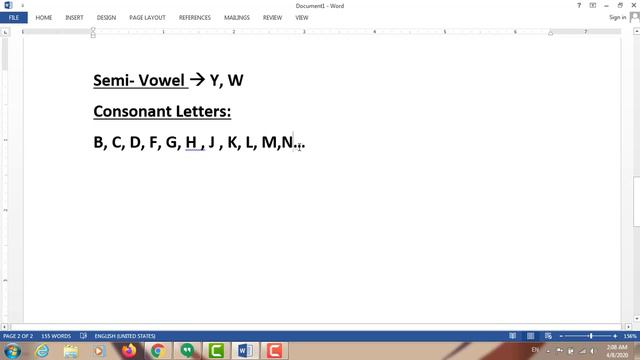The width and height of the screenshot is (640, 360).
Task: Click horizontal scrollbar left arrow
Action: coord(4,327)
